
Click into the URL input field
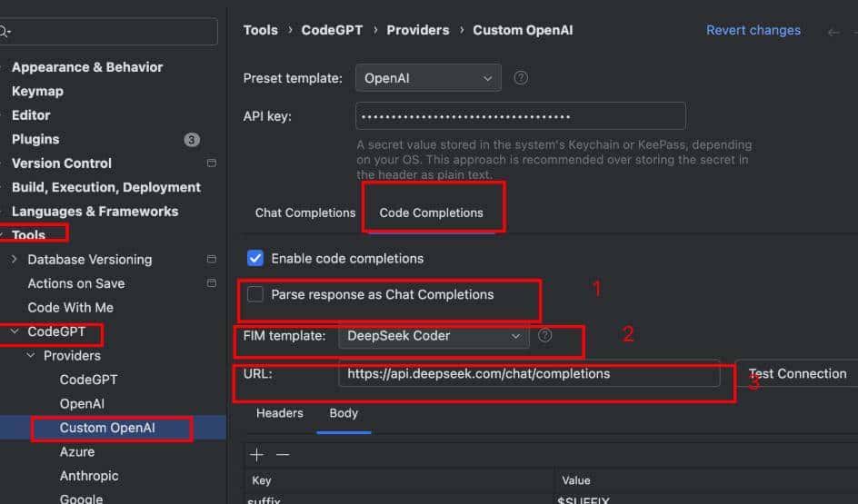[x=529, y=373]
